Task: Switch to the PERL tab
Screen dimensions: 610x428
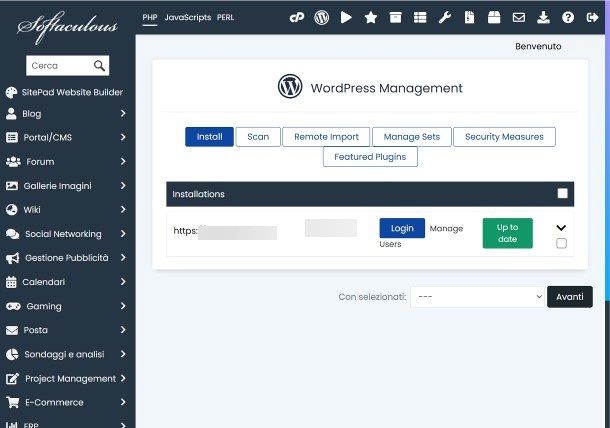Action: coord(225,18)
